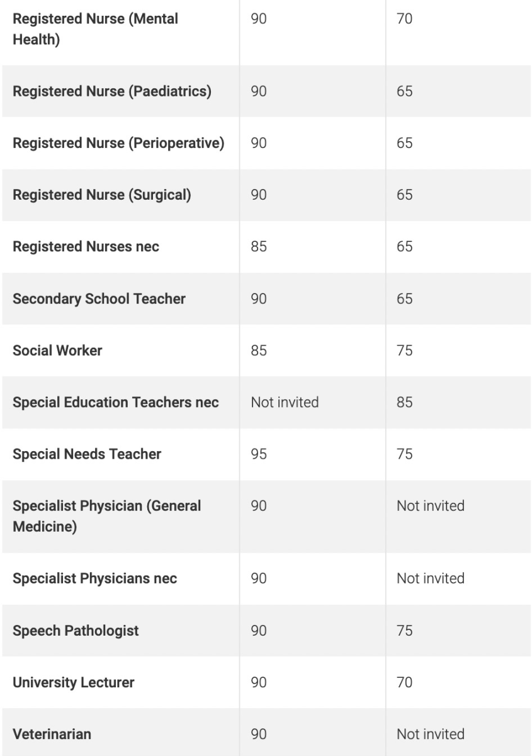This screenshot has height=756, width=532.
Task: Select the Secondary School Teacher row label
Action: [99, 298]
